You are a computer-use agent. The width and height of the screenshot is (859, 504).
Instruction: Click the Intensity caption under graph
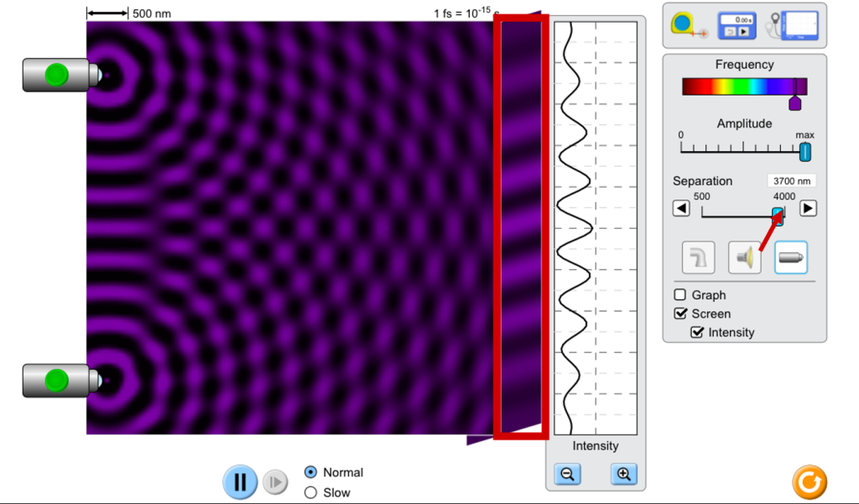coord(596,446)
